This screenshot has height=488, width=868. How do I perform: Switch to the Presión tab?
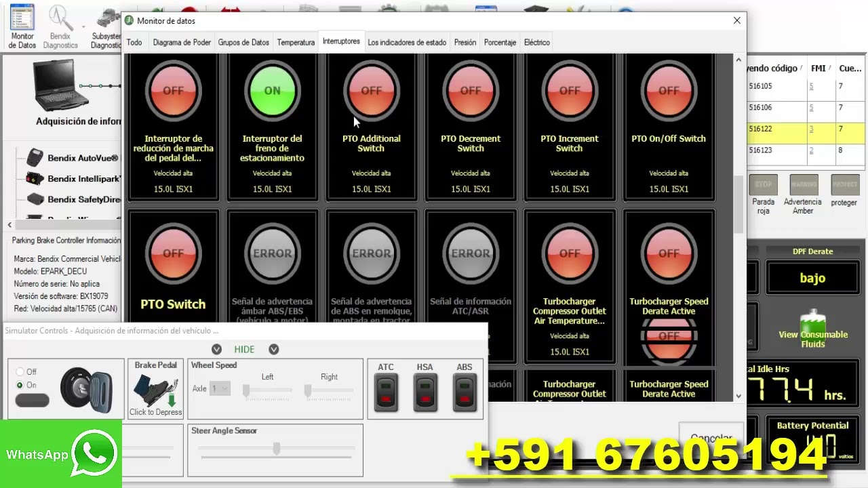465,42
